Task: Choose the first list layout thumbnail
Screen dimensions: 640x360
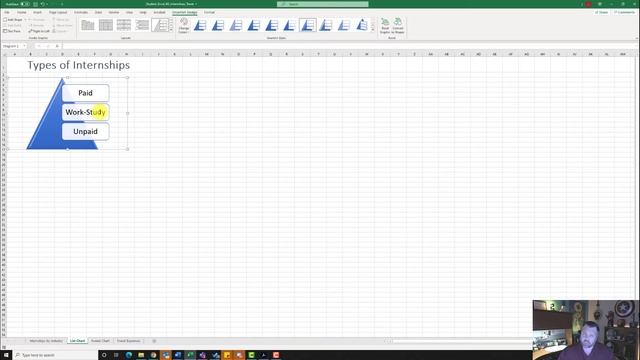Action: point(87,25)
